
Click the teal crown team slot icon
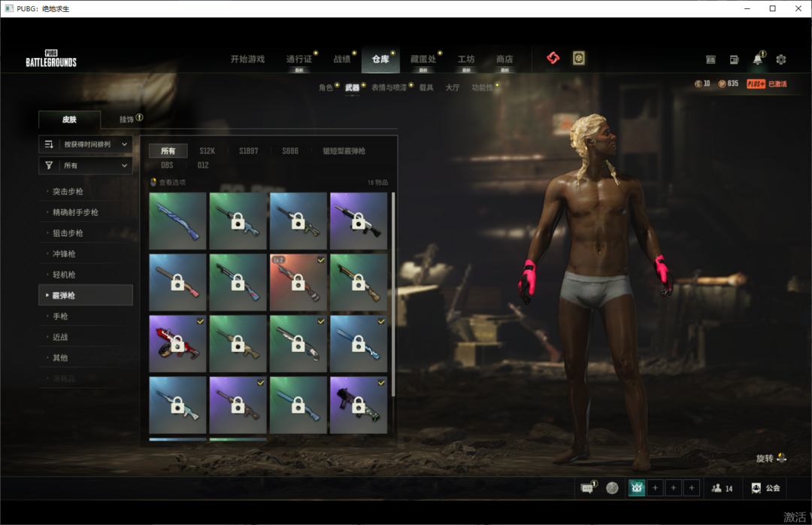(637, 488)
